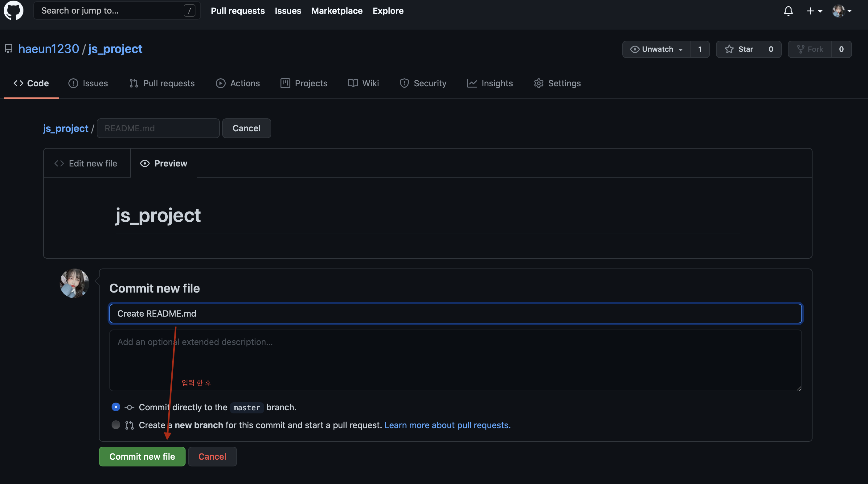Switch to the Insights tab
The height and width of the screenshot is (484, 868).
pos(490,83)
